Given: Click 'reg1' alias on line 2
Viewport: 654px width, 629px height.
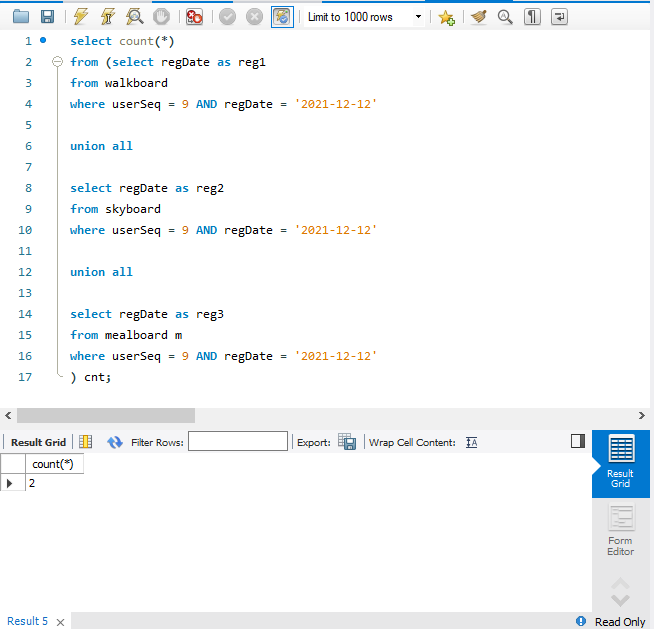Looking at the screenshot, I should (x=252, y=62).
